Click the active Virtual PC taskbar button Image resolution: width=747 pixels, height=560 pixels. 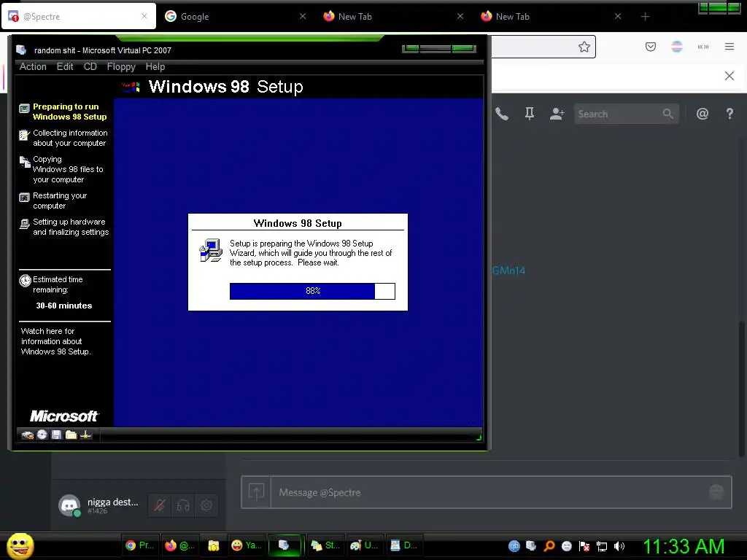coord(285,545)
